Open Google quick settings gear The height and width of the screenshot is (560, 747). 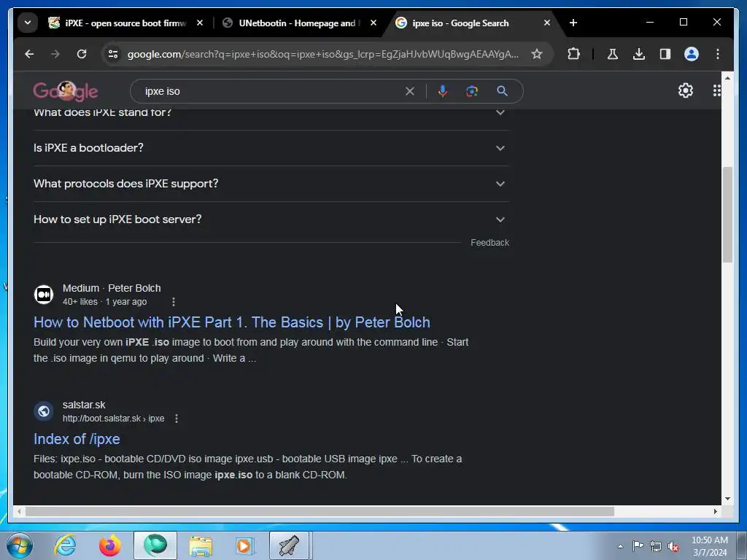[686, 90]
